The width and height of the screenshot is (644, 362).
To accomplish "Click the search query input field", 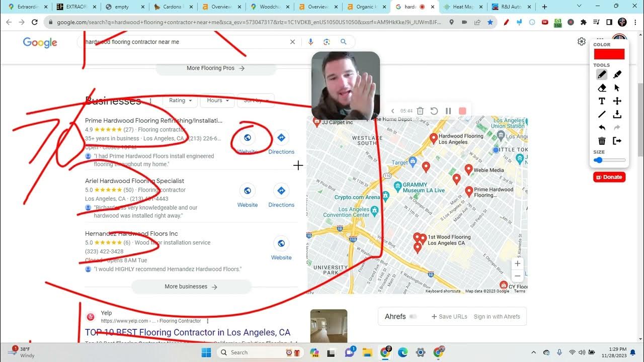I will point(184,42).
